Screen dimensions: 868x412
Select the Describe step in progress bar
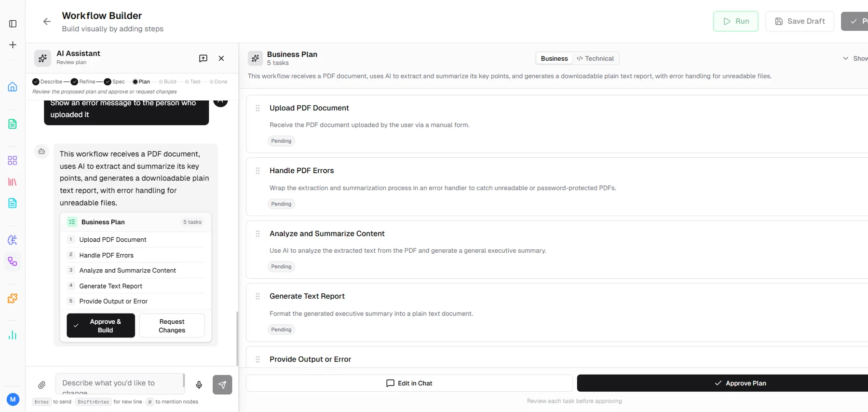(47, 82)
